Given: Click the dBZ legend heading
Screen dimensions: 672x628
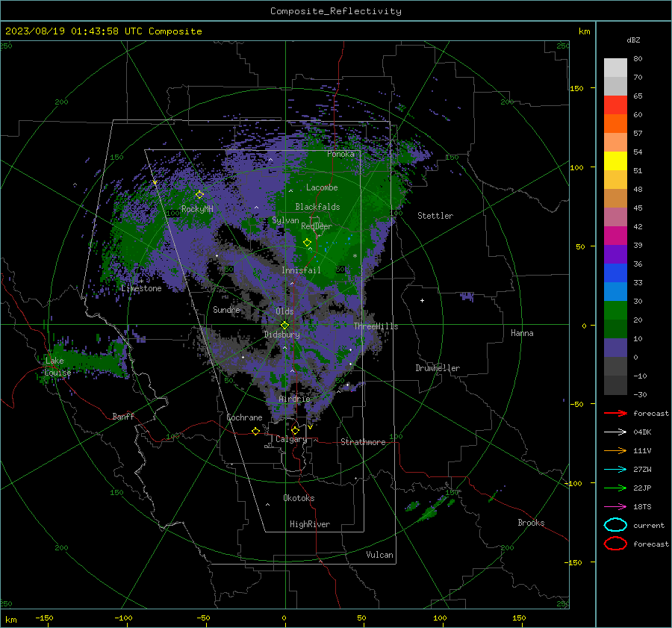Looking at the screenshot, I should pos(633,40).
